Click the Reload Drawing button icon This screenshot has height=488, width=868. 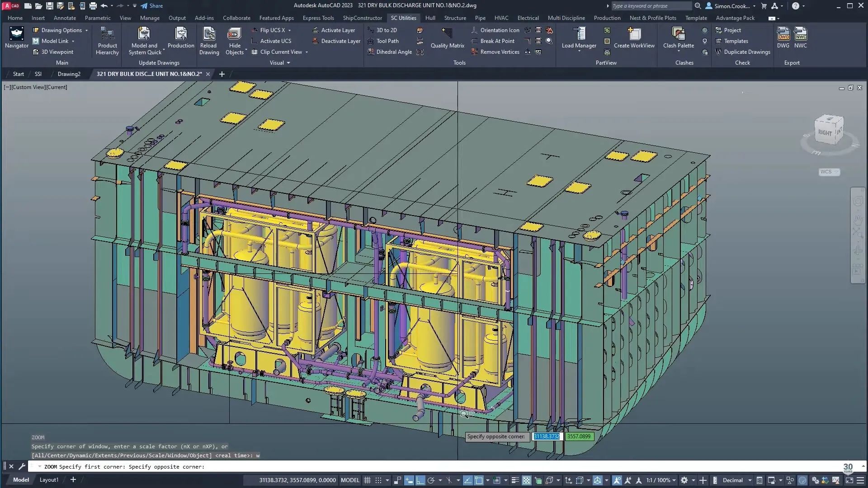[x=209, y=34]
